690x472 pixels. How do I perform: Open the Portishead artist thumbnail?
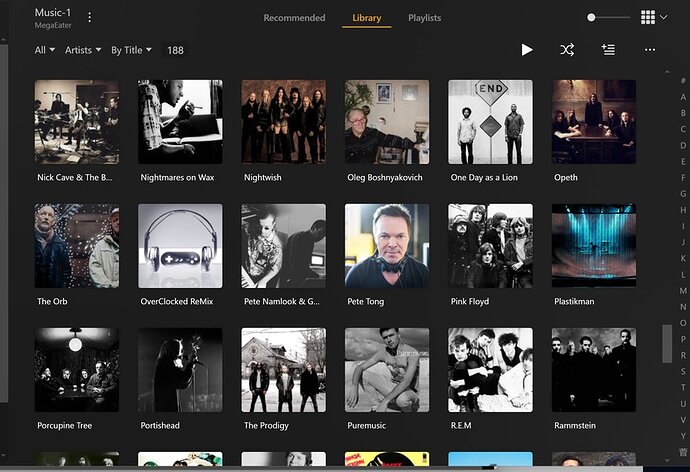(x=180, y=370)
